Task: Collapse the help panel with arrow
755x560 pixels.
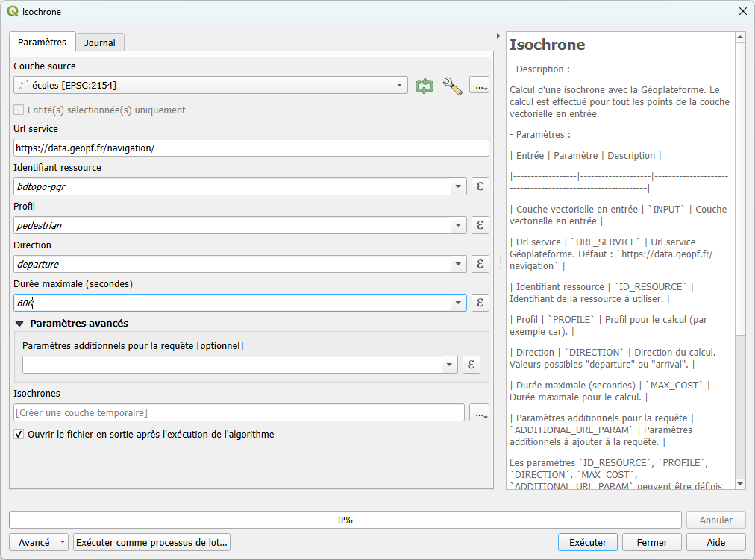Action: point(498,36)
